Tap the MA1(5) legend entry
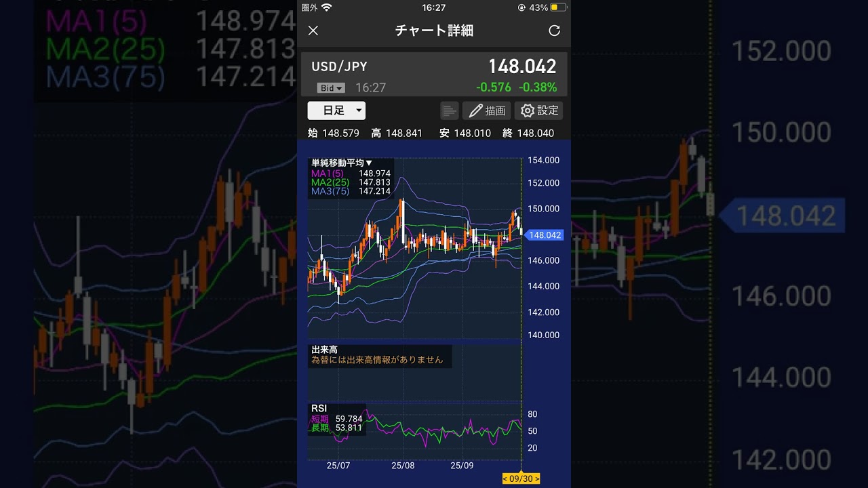868x488 pixels. click(327, 174)
